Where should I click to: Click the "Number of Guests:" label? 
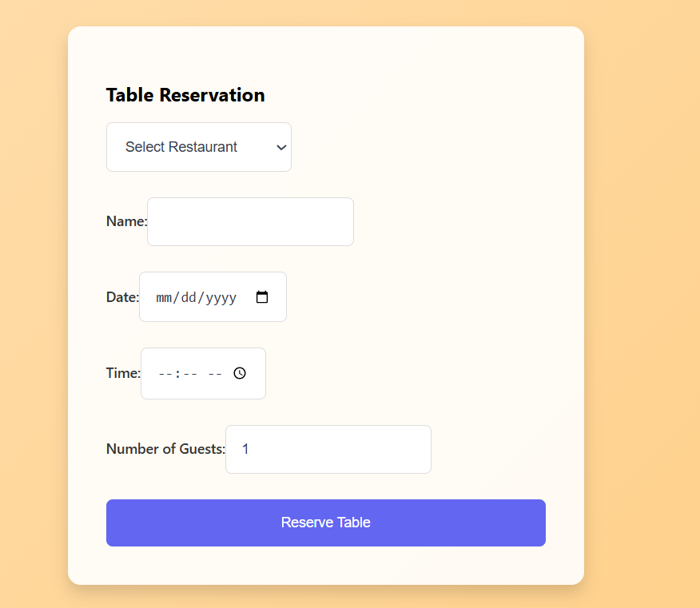coord(165,449)
